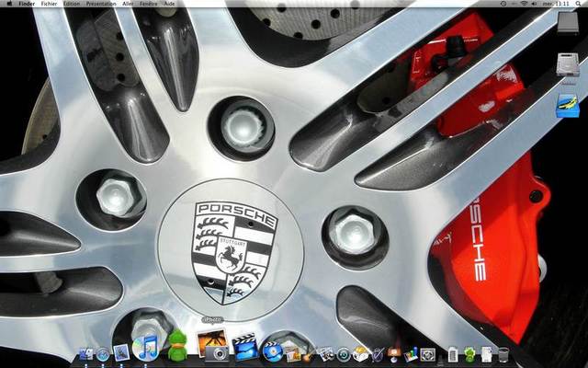588x368 pixels.
Task: Open the Trash in the dock
Action: 502,353
